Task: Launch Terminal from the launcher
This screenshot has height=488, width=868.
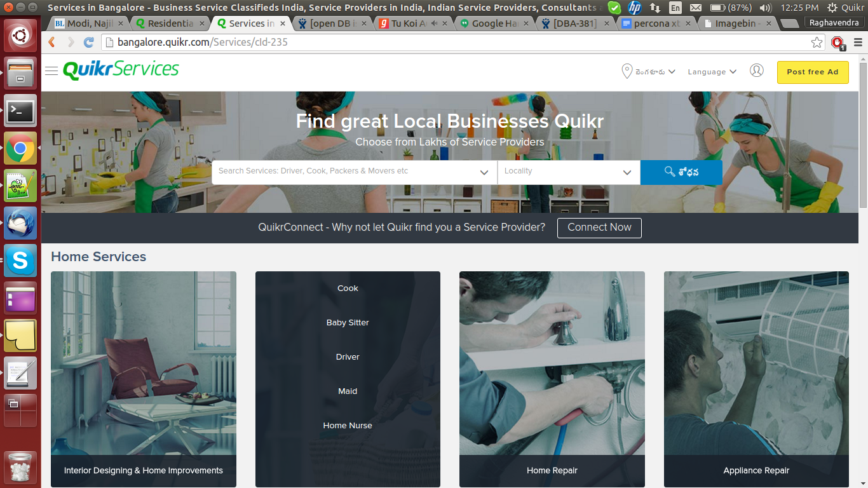Action: 20,111
